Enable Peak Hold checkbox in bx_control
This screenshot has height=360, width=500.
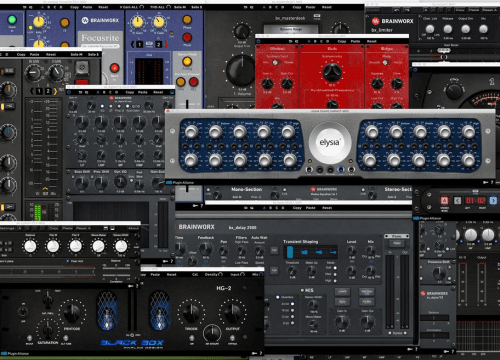click(x=68, y=261)
